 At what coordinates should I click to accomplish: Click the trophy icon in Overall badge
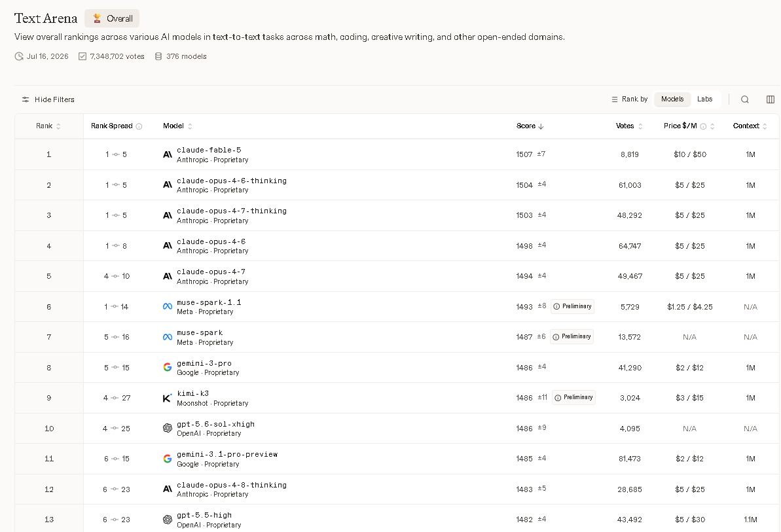(x=97, y=18)
